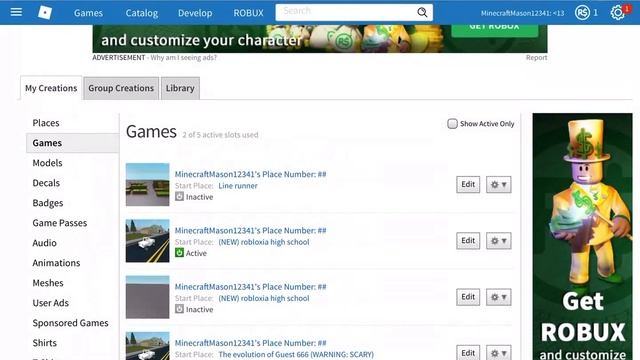This screenshot has width=640, height=360.
Task: Open gear dropdown for Guest 666 game
Action: point(498,353)
